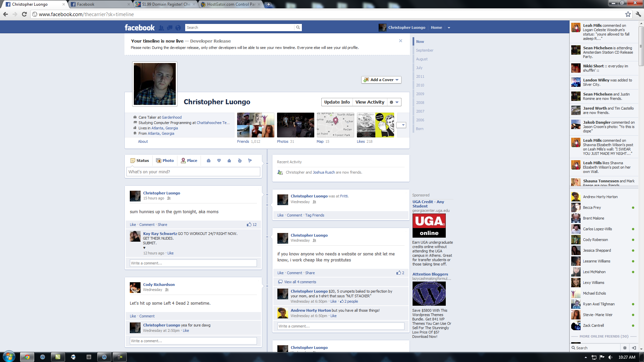
Task: Open the UGA online ad image
Action: coord(429,226)
